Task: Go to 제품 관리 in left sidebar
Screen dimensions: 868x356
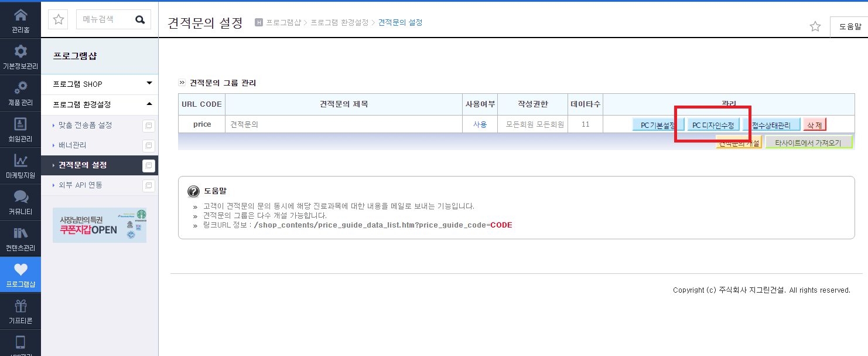Action: click(20, 93)
